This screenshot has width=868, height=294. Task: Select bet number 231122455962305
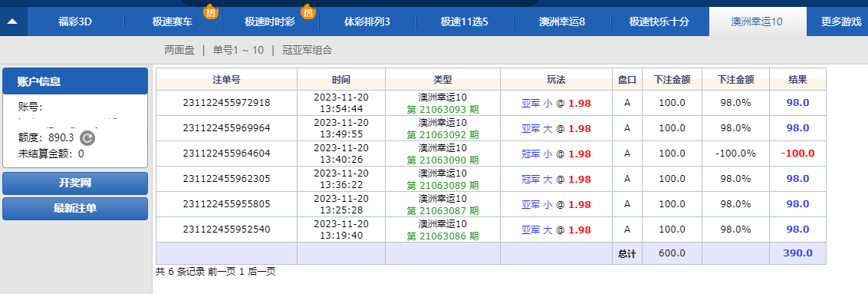(x=226, y=179)
